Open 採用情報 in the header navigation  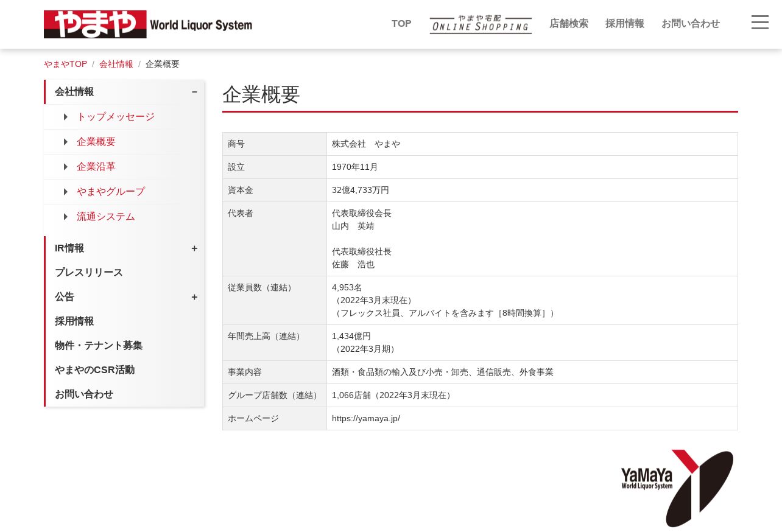[625, 24]
